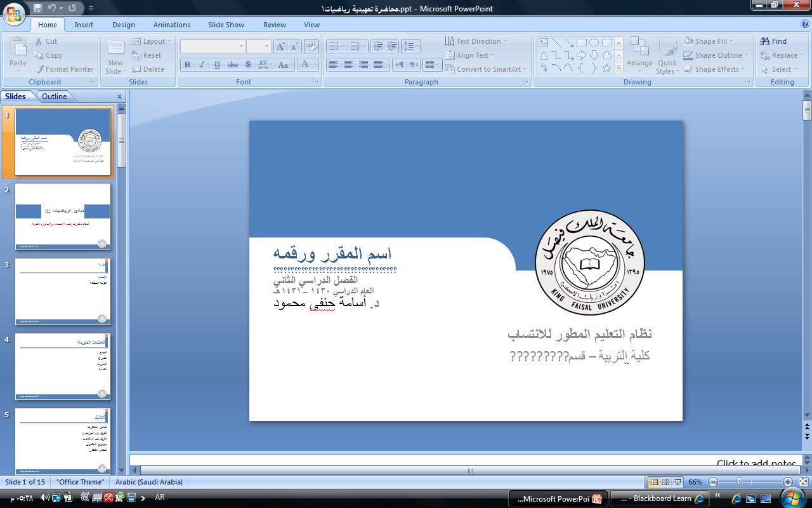The height and width of the screenshot is (508, 812).
Task: Increase list indent level
Action: [x=393, y=46]
